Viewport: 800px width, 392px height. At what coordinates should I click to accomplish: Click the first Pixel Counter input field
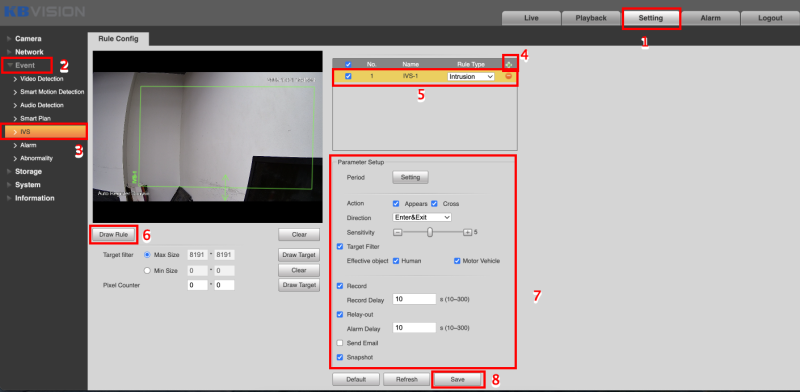(x=197, y=285)
